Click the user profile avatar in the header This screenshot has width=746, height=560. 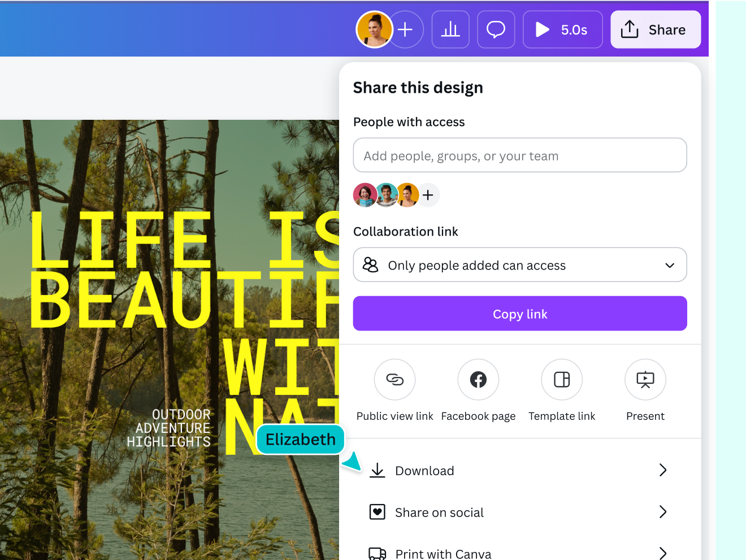click(x=374, y=29)
